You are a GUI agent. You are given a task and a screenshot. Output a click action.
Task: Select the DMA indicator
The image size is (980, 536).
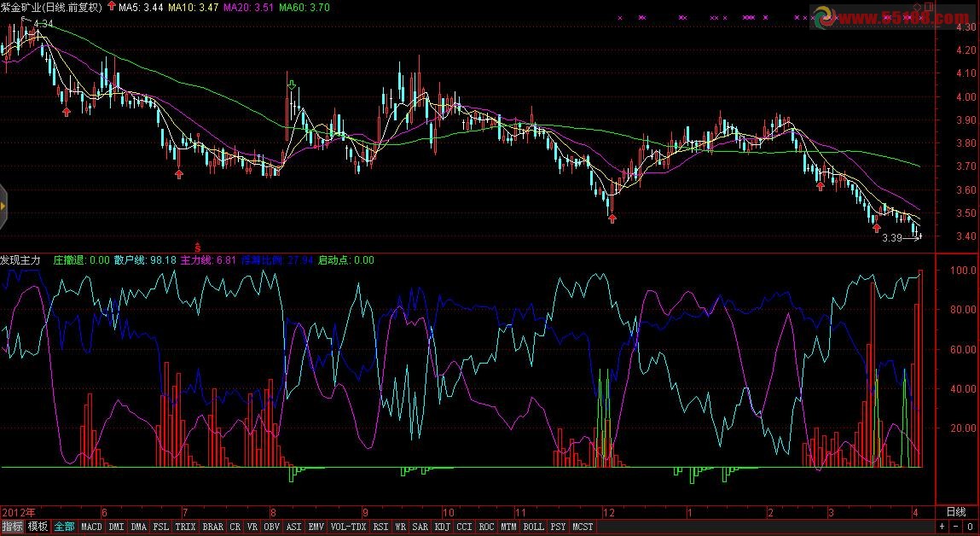tap(139, 527)
